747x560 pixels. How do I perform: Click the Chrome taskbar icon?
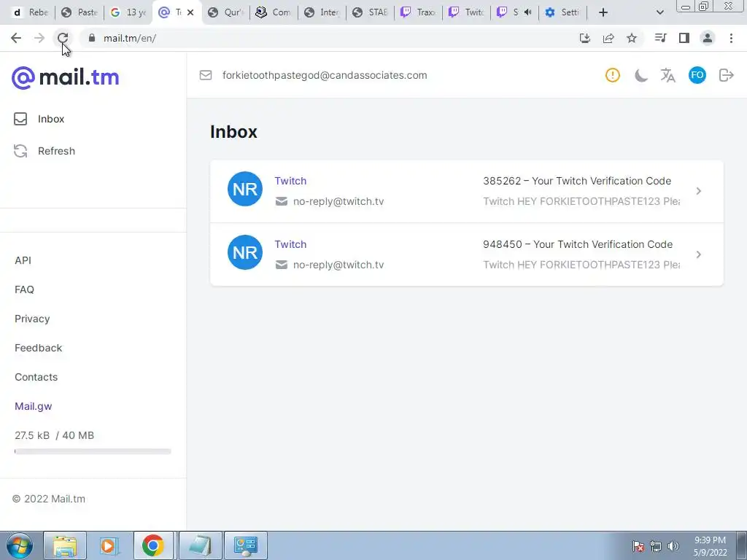pyautogui.click(x=153, y=545)
